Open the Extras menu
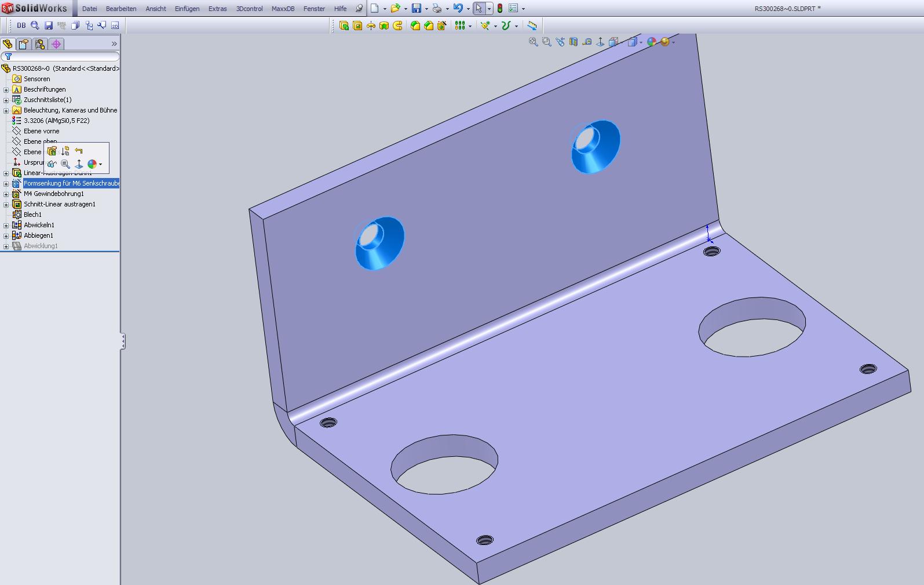The image size is (924, 585). click(x=218, y=9)
